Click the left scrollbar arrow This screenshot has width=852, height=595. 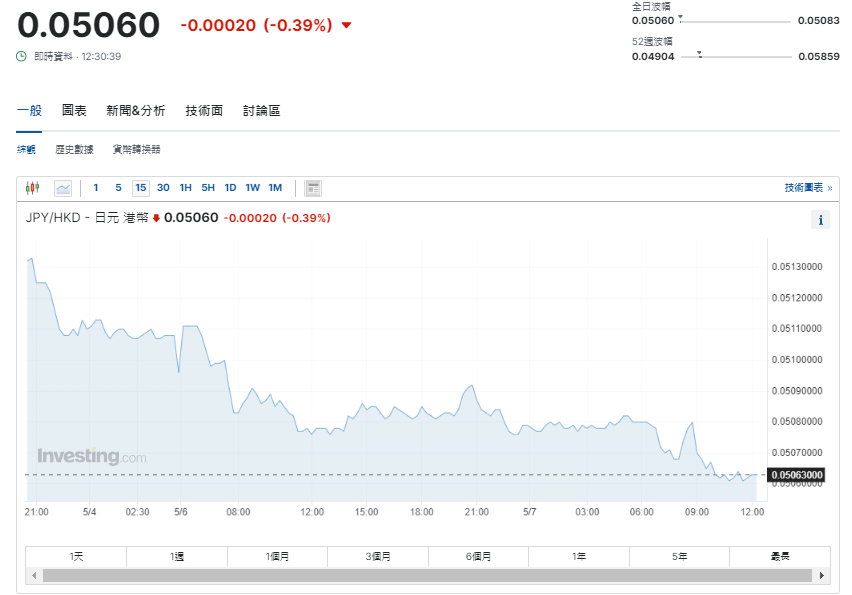33,576
